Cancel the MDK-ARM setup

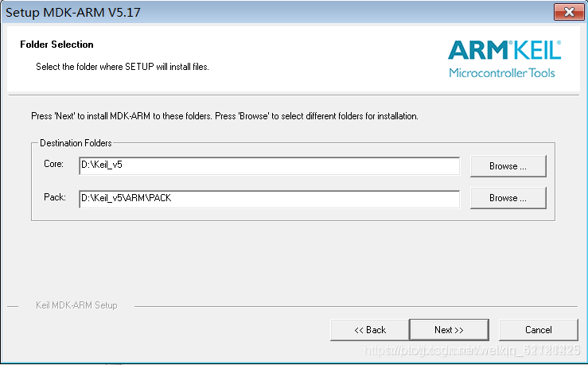539,330
